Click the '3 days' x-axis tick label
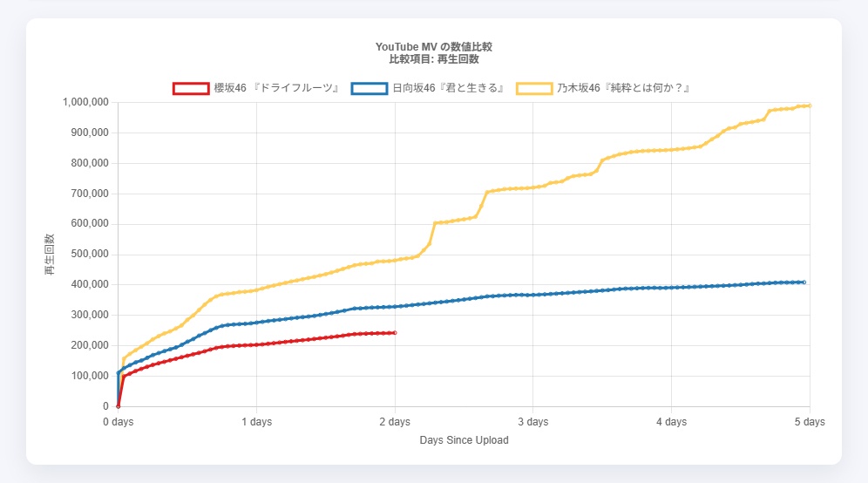 533,422
